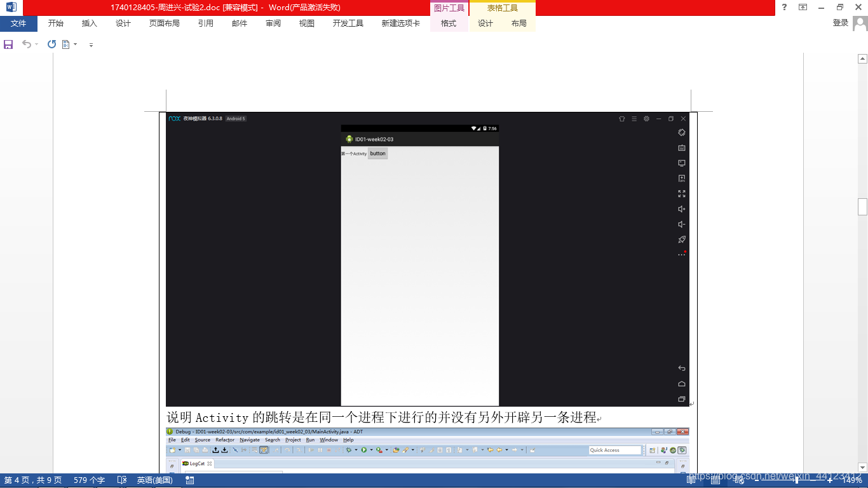Click the Nox APK install sidebar icon
This screenshot has height=488, width=868.
point(682,179)
